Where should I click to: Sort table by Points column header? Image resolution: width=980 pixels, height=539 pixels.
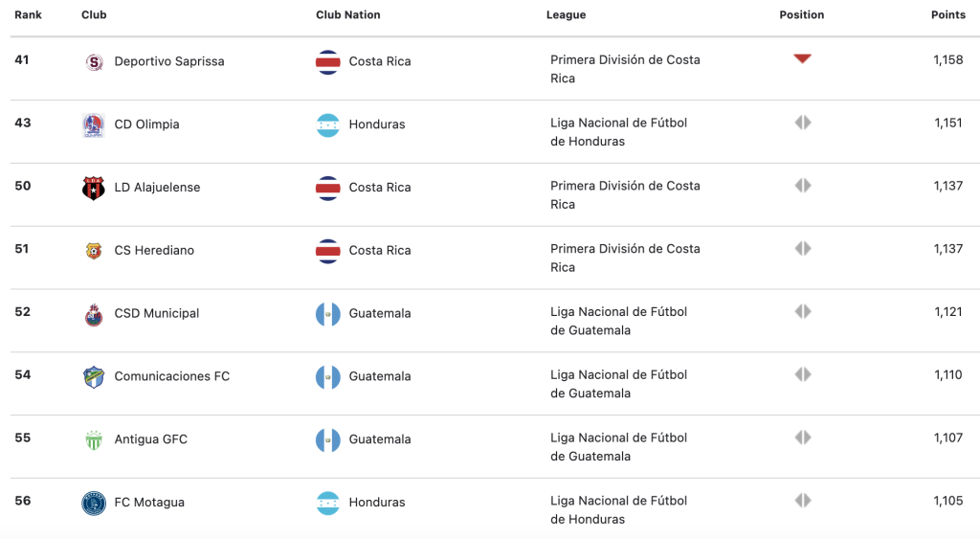coord(948,15)
